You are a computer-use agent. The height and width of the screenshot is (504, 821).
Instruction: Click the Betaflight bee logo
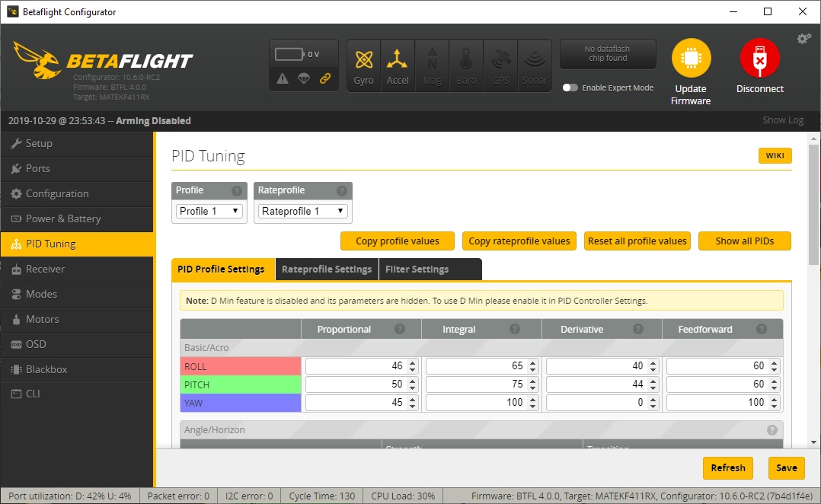point(37,60)
